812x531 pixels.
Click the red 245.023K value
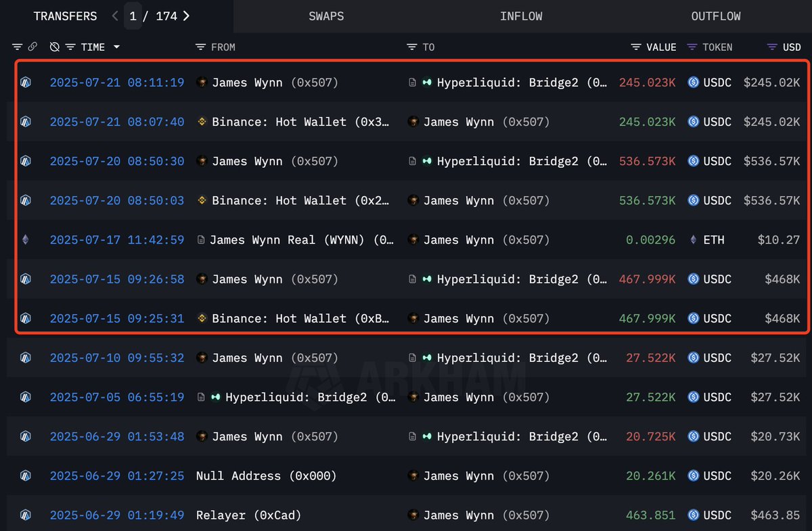pyautogui.click(x=647, y=83)
